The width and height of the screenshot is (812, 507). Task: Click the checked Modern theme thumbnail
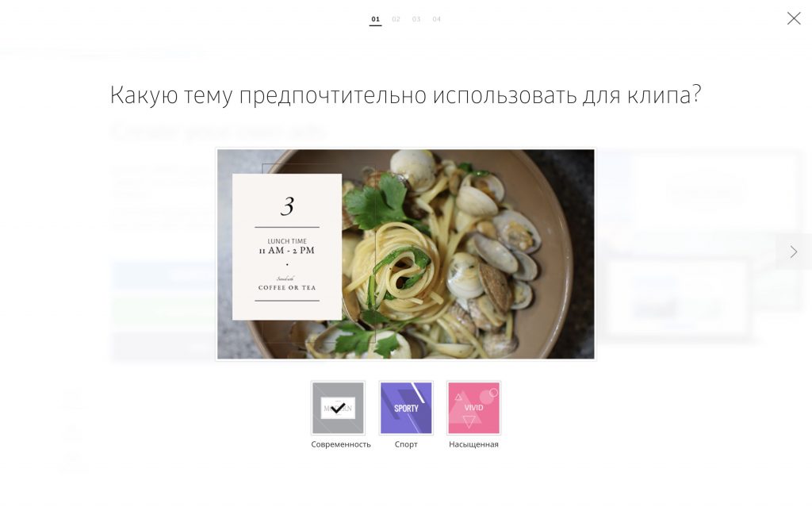pos(338,408)
